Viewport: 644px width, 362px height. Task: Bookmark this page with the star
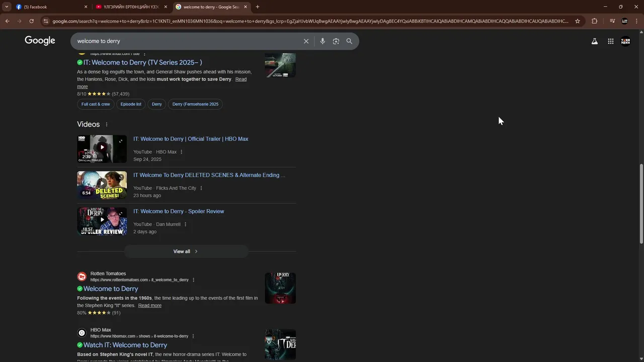click(578, 21)
